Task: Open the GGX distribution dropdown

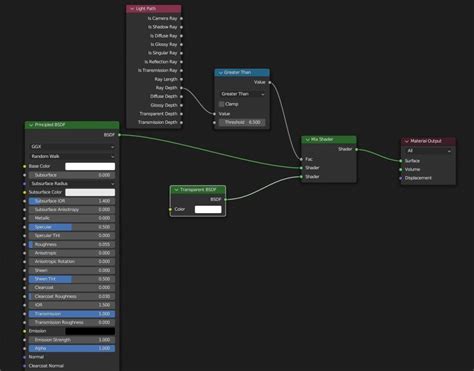Action: [72, 147]
